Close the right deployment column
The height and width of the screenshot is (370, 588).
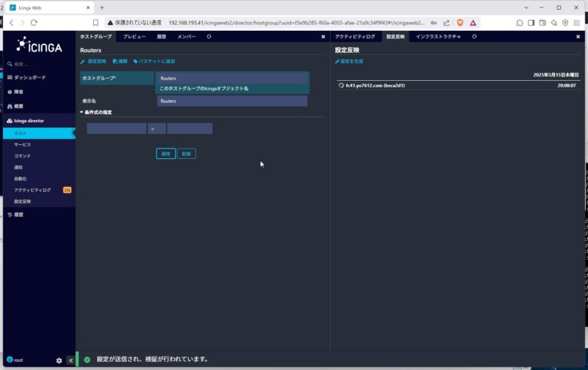point(578,36)
